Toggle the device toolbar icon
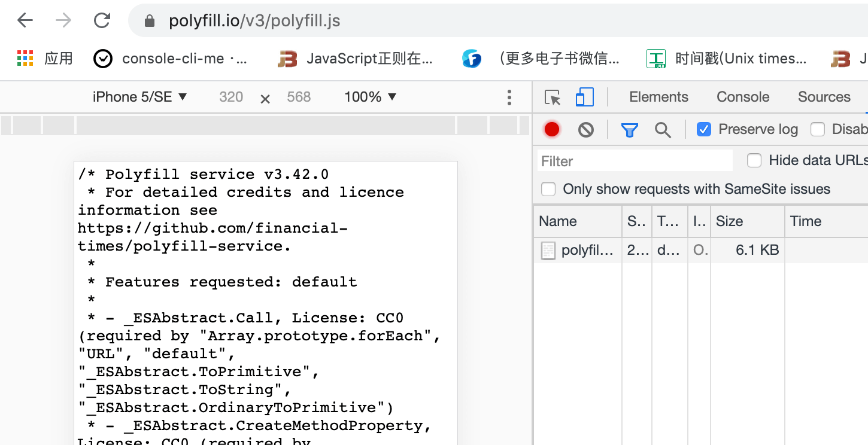 pyautogui.click(x=584, y=97)
